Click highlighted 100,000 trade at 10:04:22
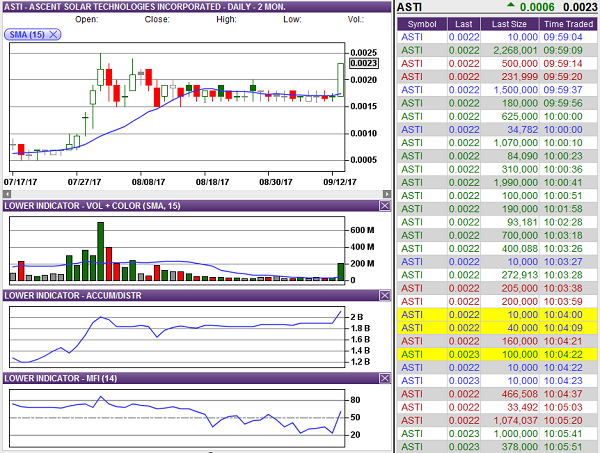 coord(497,354)
